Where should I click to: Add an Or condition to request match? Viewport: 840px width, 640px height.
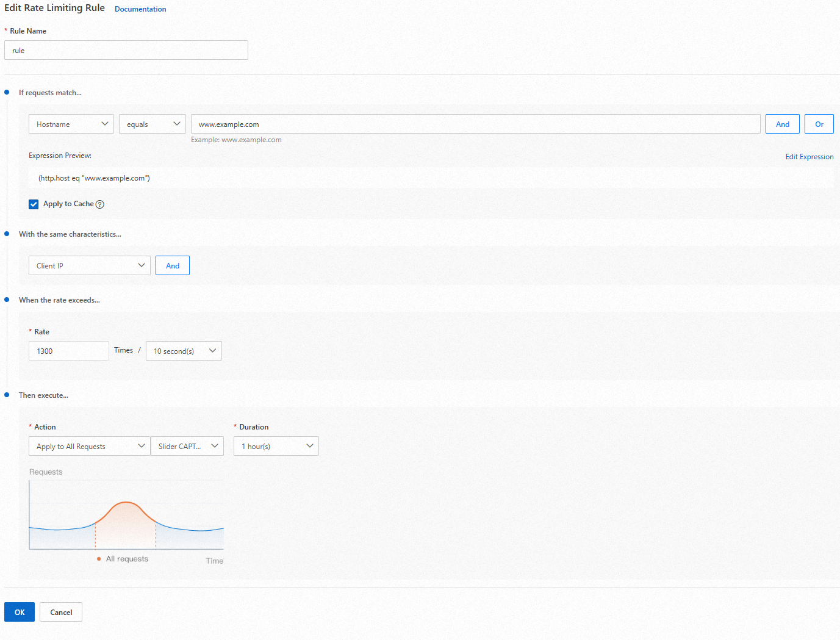819,124
